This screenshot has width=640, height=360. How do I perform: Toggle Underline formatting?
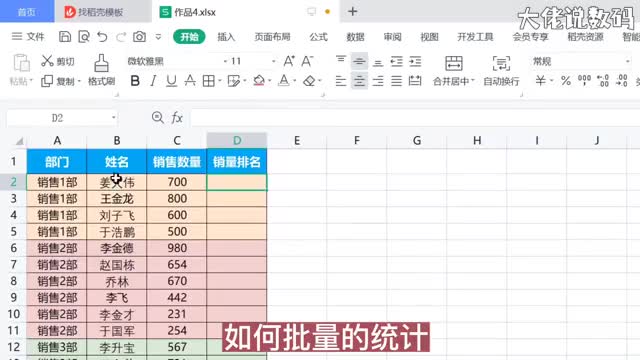click(171, 81)
